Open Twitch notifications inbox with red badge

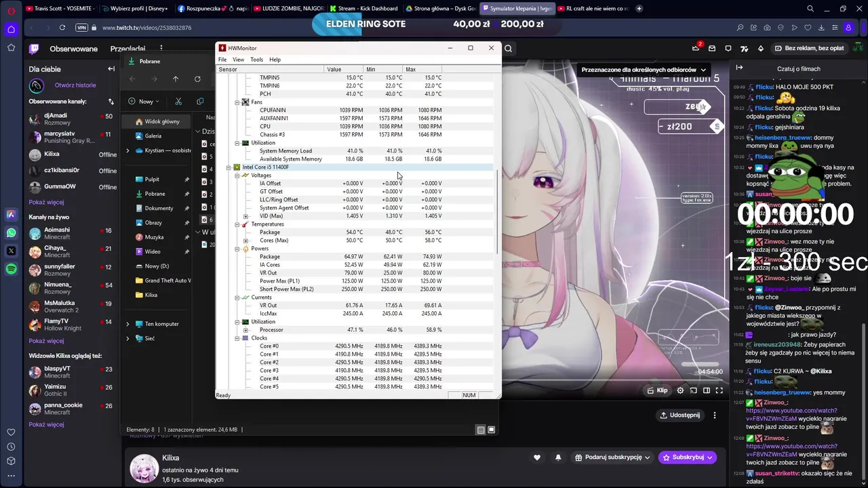696,48
